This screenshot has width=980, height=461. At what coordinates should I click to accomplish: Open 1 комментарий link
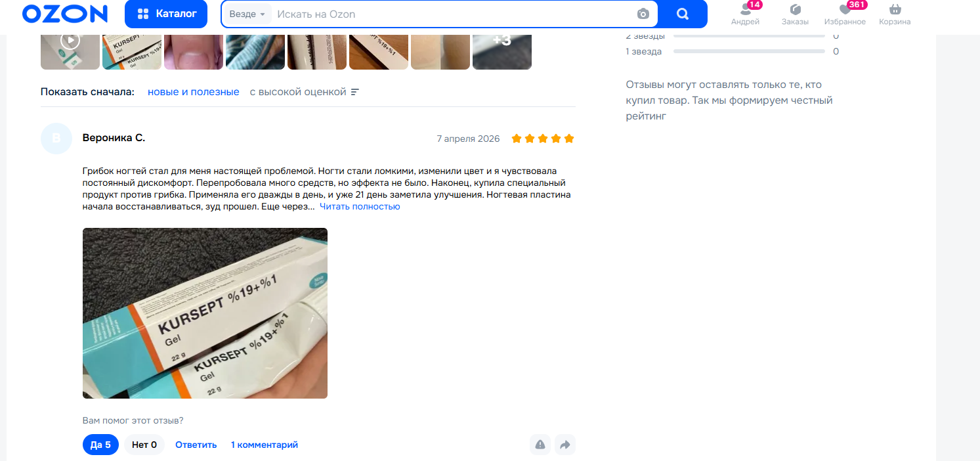pos(265,445)
